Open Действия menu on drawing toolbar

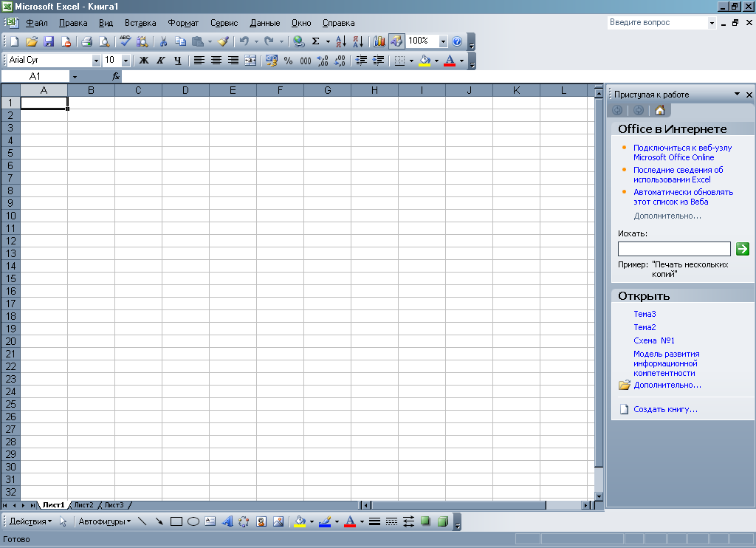point(30,521)
